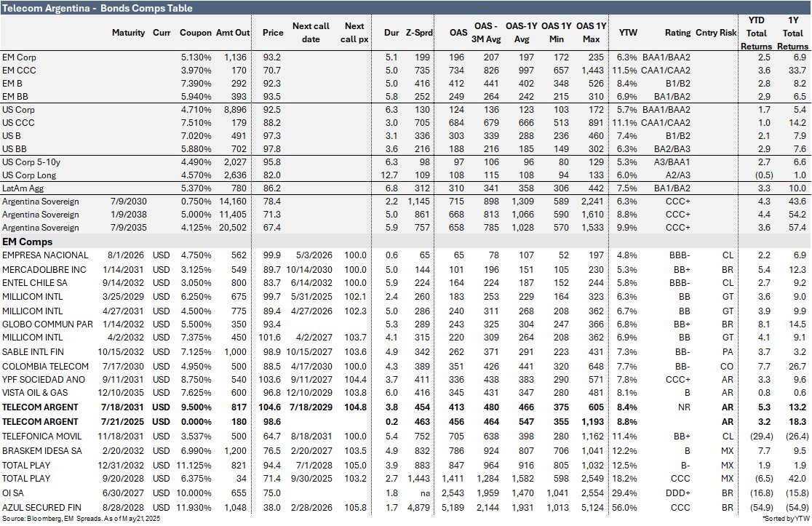This screenshot has height=526, width=812.
Task: Select the MERCADOLIBRE INC row label
Action: pos(44,270)
